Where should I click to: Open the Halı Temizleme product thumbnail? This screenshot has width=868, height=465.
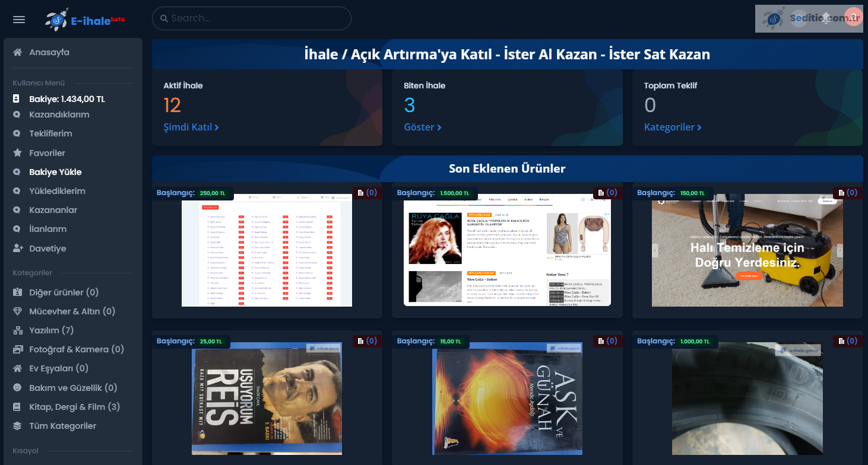747,250
